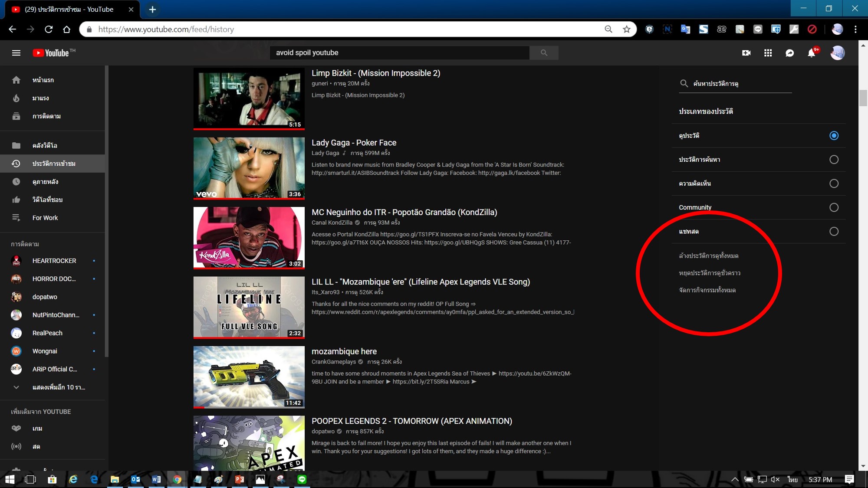The width and height of the screenshot is (868, 488).
Task: Click the red blocked-circle extension icon
Action: tap(812, 29)
